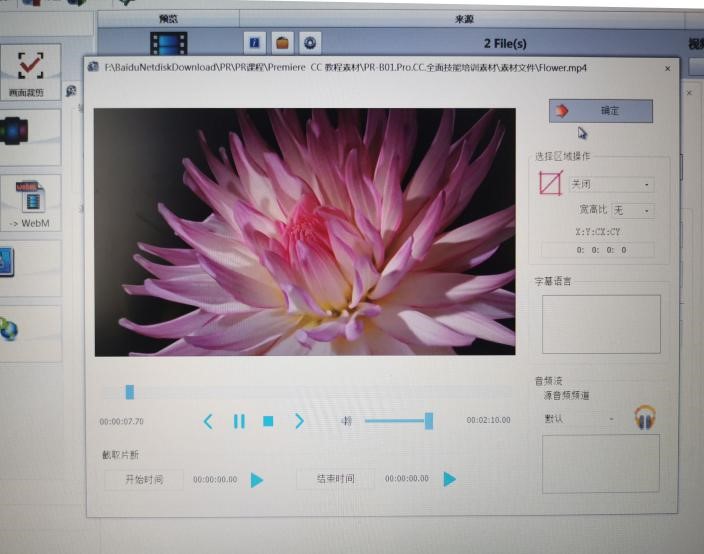The height and width of the screenshot is (554, 704).
Task: Open the 默认 audio channel dropdown
Action: tap(579, 418)
